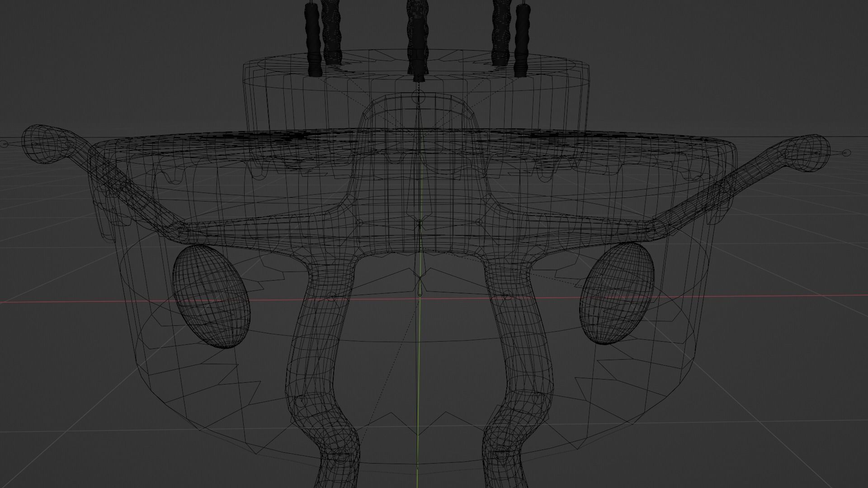868x488 pixels.
Task: Select the left egg-shaped eye mesh
Action: (211, 296)
